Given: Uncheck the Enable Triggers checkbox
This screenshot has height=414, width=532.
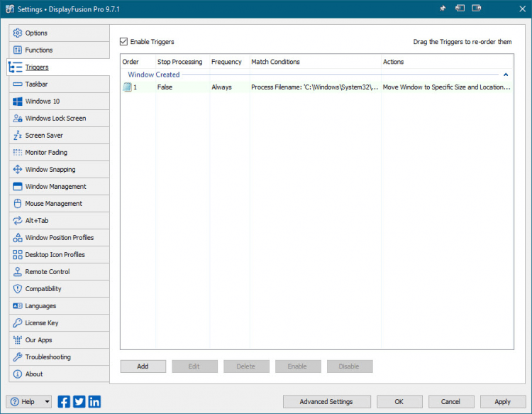Looking at the screenshot, I should pos(124,42).
